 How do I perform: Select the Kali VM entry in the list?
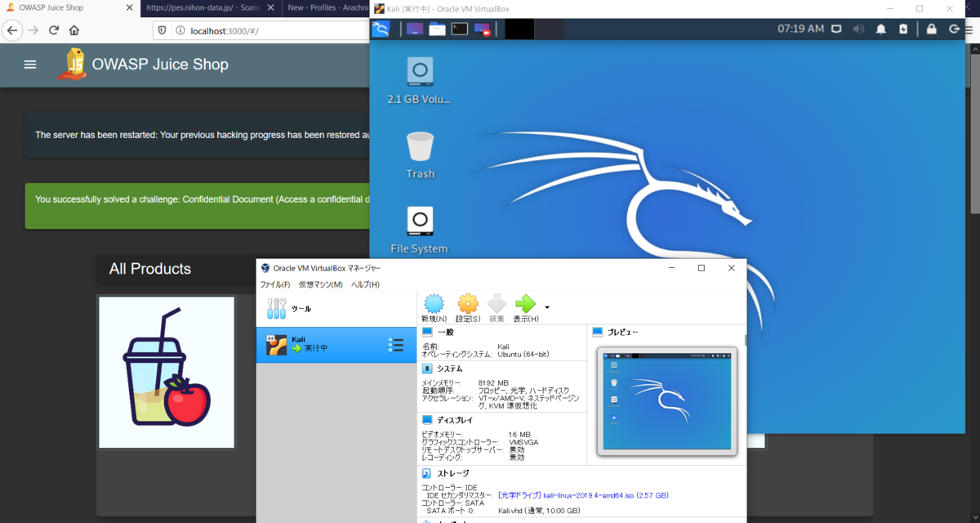(x=336, y=344)
